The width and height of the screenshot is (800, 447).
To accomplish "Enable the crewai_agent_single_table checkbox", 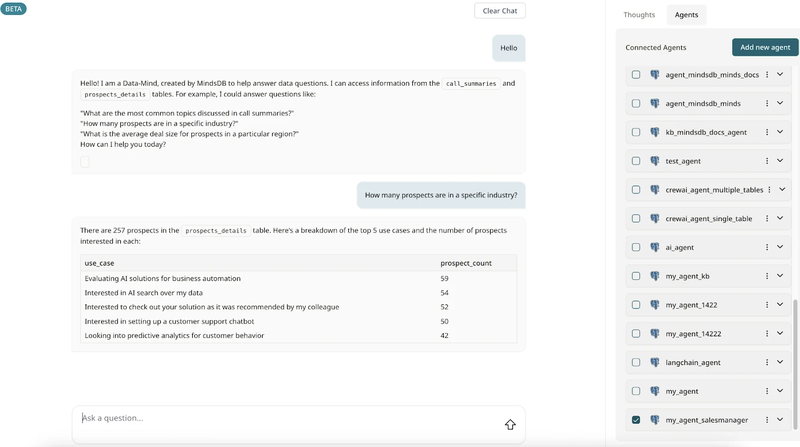I will coord(636,218).
